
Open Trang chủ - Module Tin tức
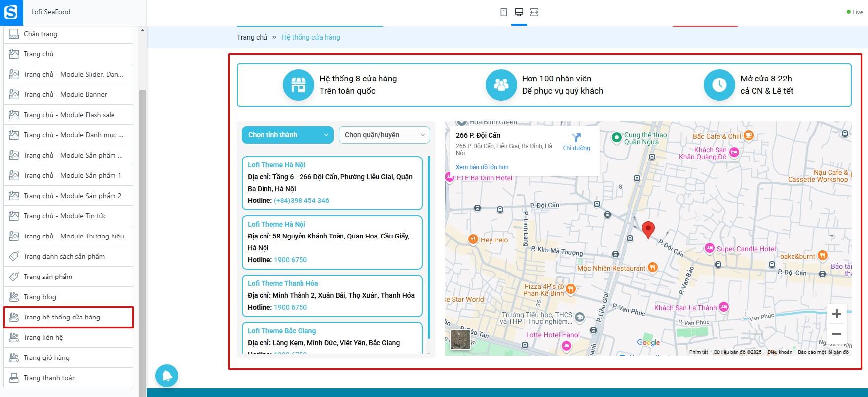tap(69, 216)
